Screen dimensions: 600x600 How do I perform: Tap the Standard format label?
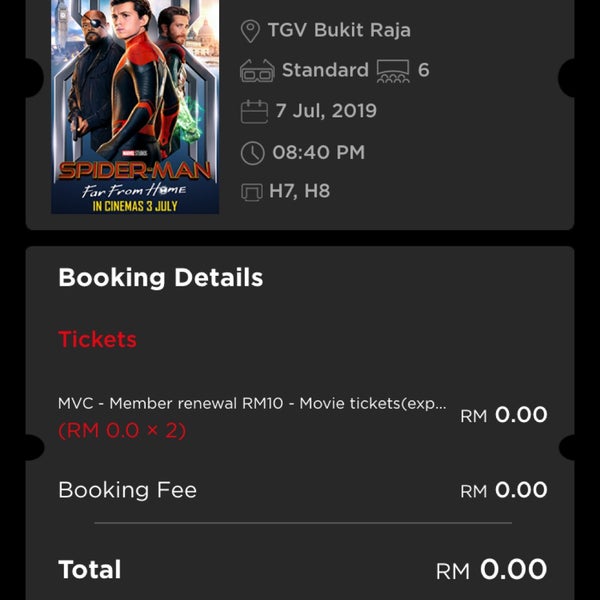pos(325,70)
